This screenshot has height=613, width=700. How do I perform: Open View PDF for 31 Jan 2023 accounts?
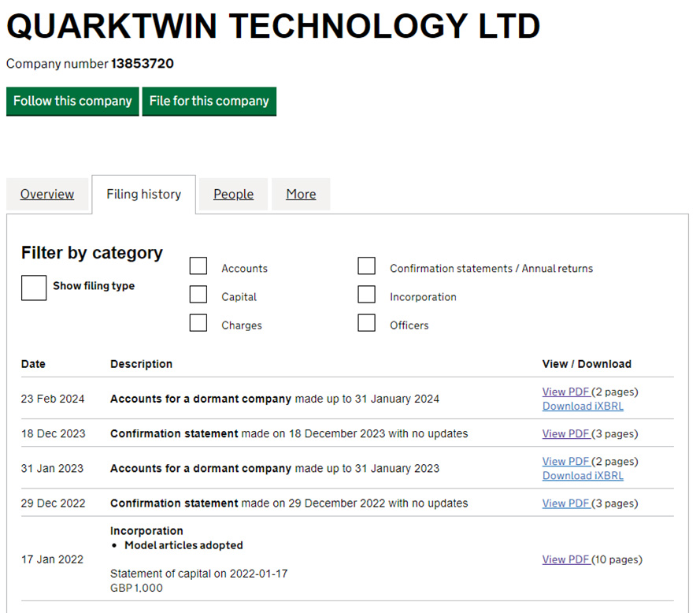(x=565, y=461)
